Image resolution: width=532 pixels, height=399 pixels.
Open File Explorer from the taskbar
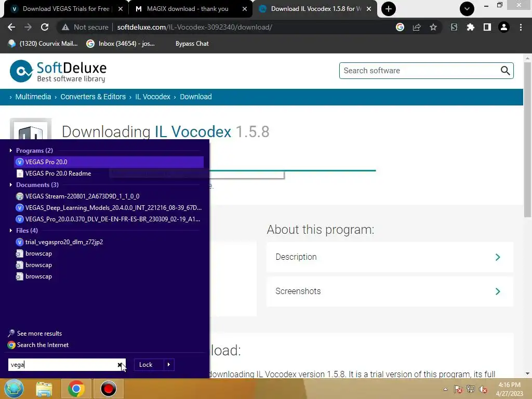[x=44, y=389]
